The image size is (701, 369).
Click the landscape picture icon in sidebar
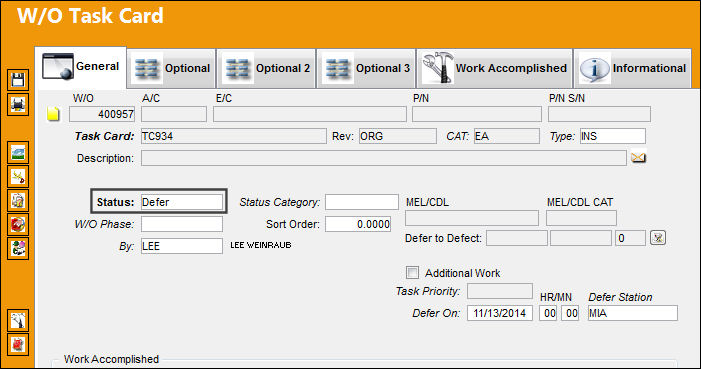(18, 153)
